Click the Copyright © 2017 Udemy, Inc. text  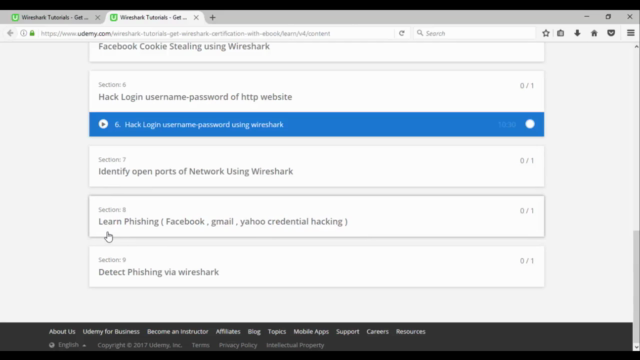pos(140,345)
